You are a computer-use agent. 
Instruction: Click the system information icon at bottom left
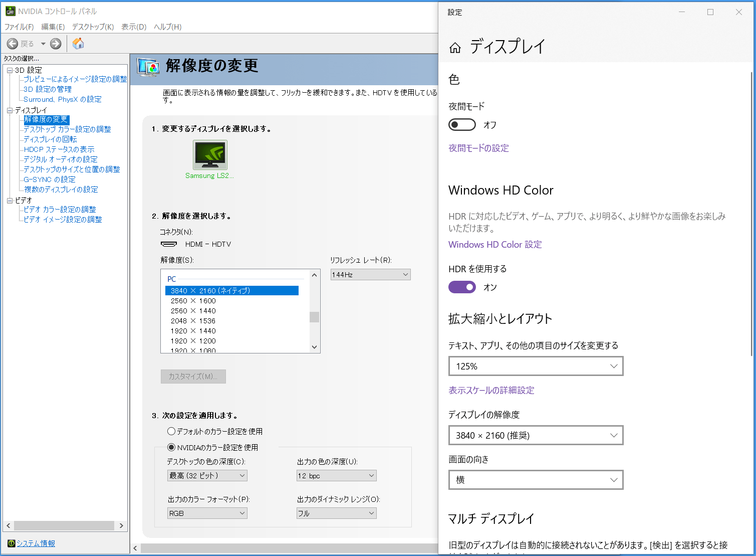pyautogui.click(x=11, y=543)
